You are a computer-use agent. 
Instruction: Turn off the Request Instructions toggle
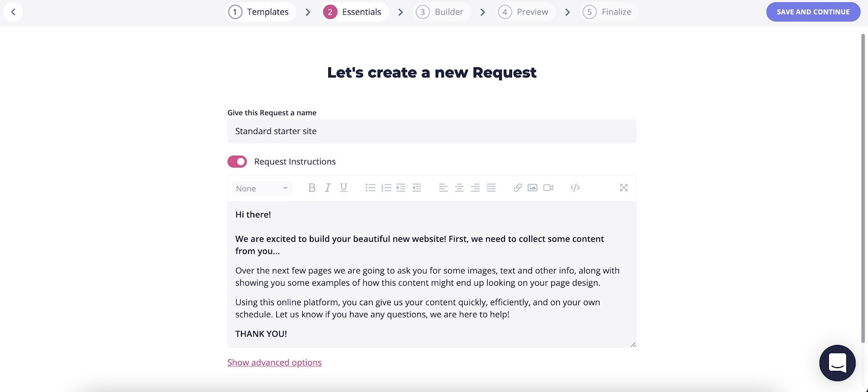(237, 162)
